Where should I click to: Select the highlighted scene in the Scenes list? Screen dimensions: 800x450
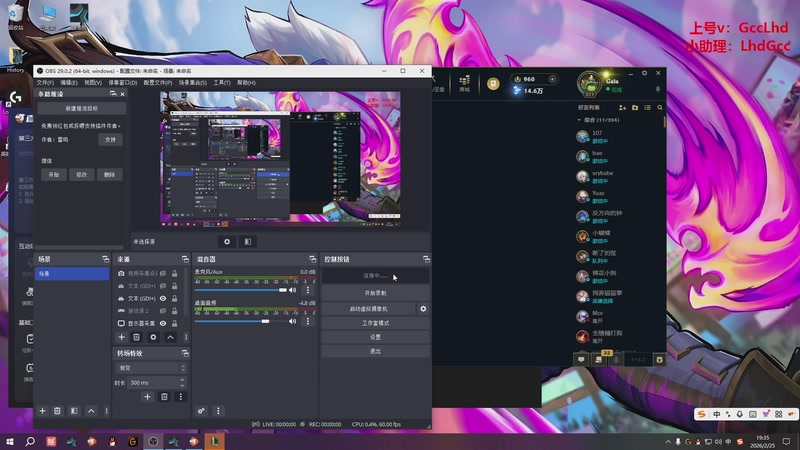click(x=72, y=274)
